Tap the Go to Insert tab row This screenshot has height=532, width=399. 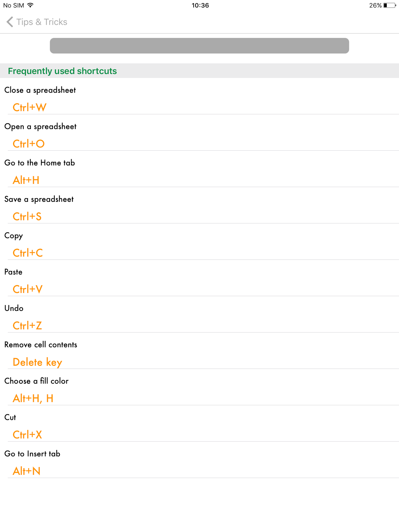(x=33, y=454)
